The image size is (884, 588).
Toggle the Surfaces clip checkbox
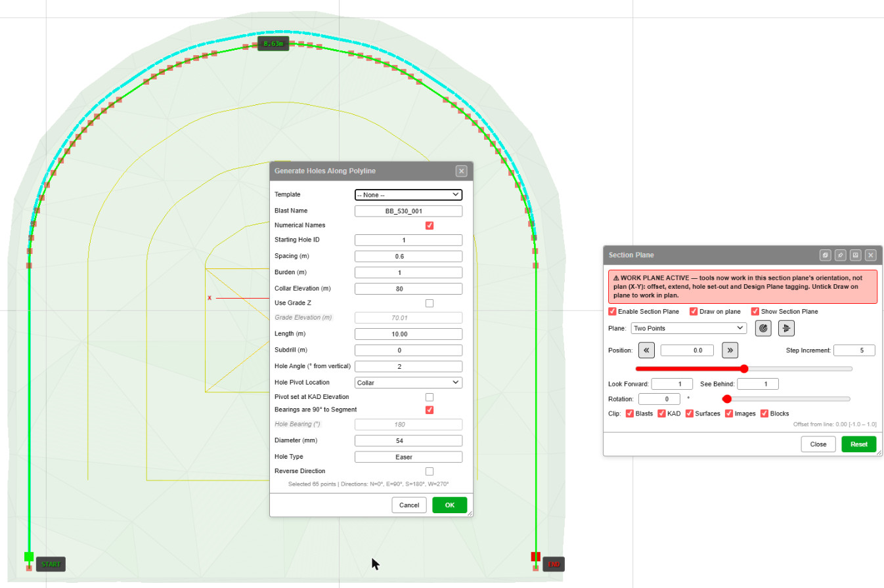tap(690, 414)
